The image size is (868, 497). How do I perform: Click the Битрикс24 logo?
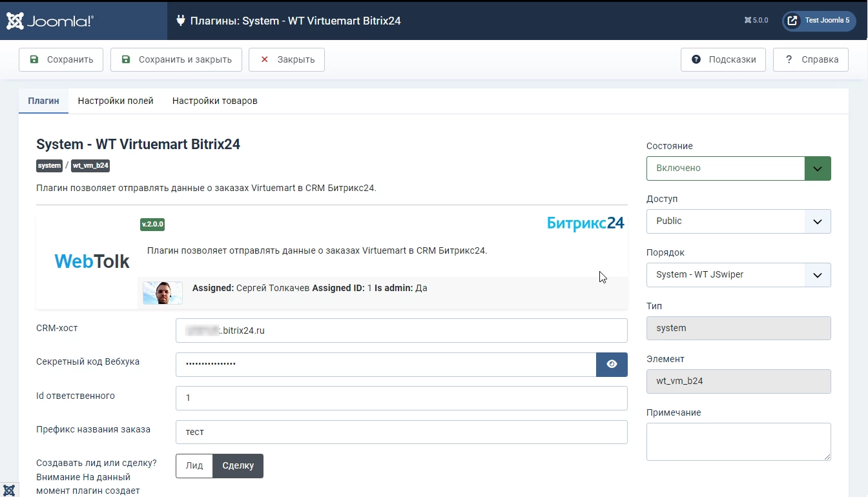(x=585, y=223)
